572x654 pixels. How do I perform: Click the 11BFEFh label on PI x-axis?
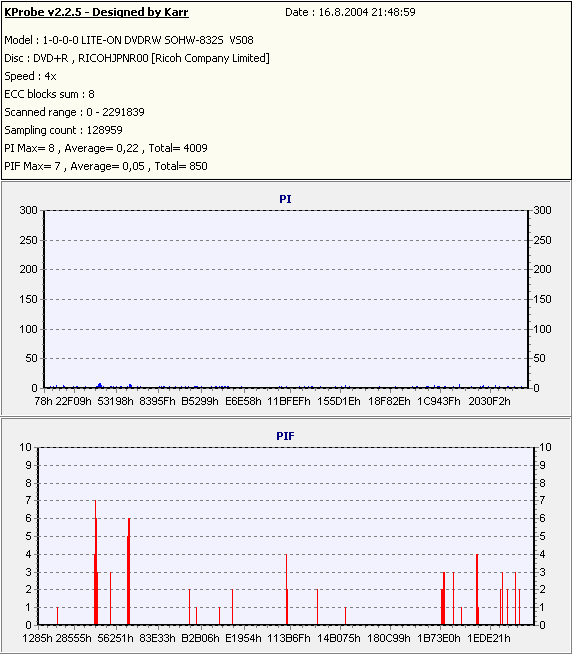point(289,401)
